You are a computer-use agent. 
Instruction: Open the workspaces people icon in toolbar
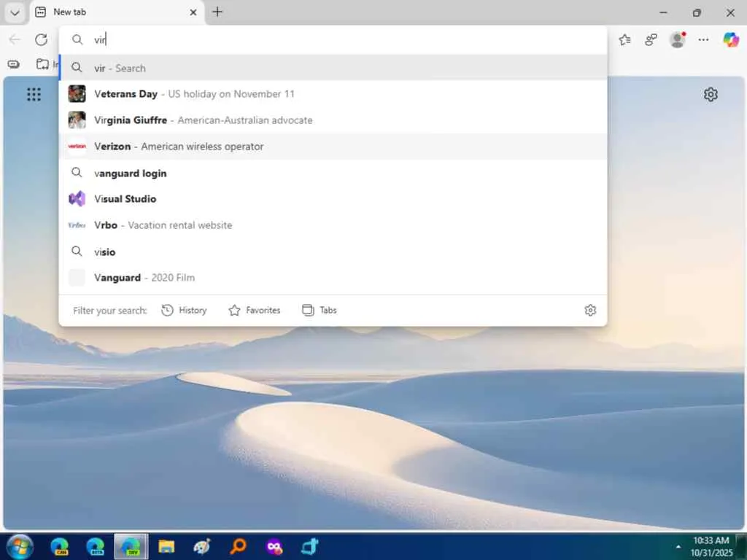(651, 39)
